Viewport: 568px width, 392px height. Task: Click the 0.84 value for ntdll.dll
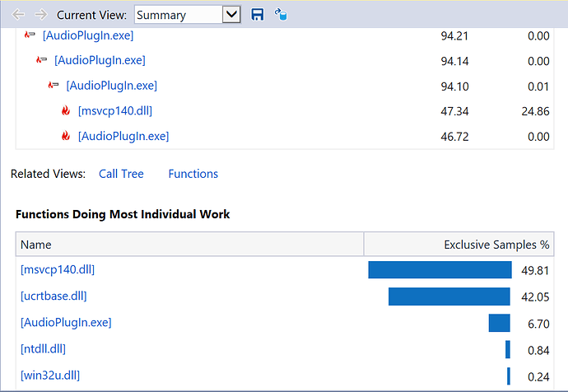coord(538,350)
